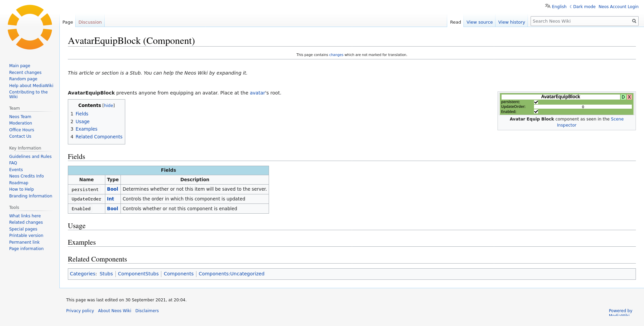Click the changes link in translation notice
This screenshot has width=644, height=326.
pos(336,55)
